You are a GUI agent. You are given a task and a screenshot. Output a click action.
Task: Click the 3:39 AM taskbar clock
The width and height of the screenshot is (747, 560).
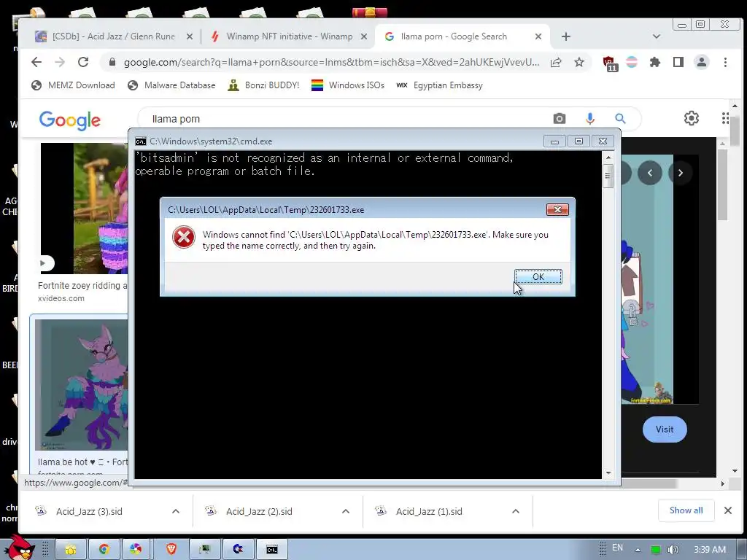pos(710,550)
